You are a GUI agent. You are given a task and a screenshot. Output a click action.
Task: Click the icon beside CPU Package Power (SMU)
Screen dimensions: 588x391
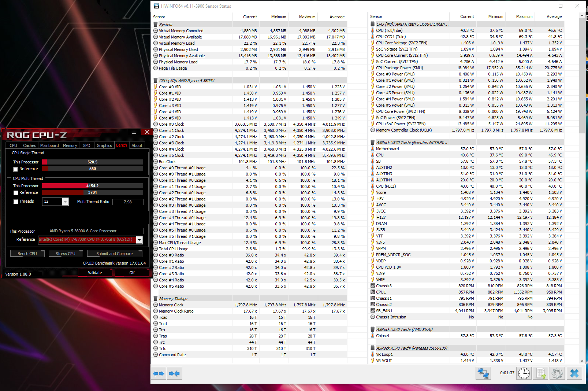[x=373, y=68]
